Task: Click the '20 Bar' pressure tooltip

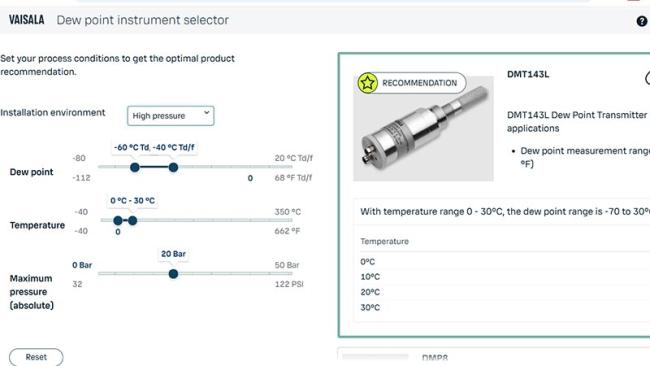Action: (173, 254)
